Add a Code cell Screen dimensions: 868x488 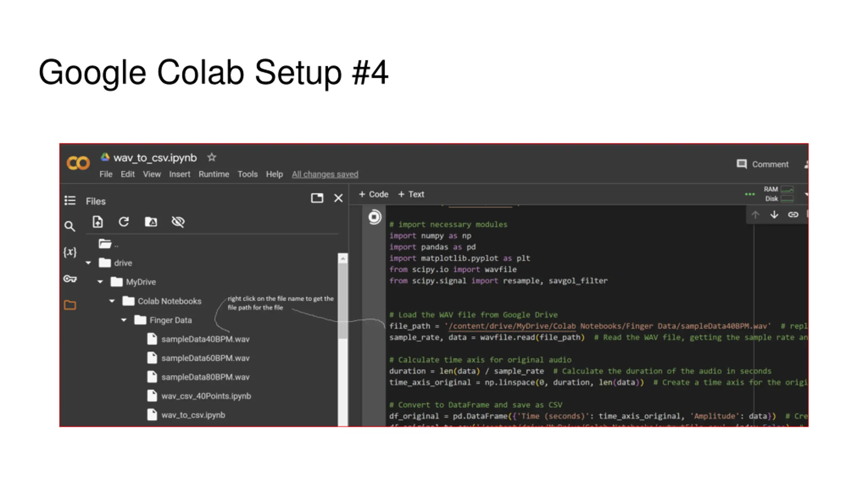click(373, 194)
